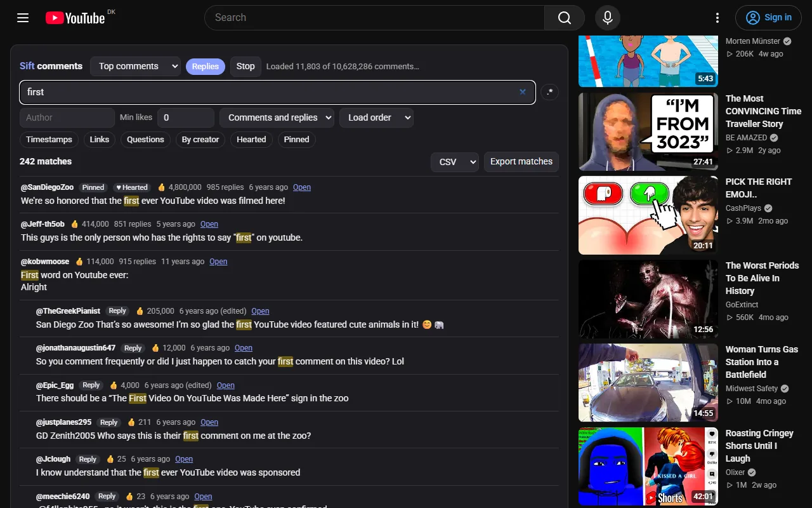
Task: Open the @Jclough reply link
Action: click(x=184, y=459)
